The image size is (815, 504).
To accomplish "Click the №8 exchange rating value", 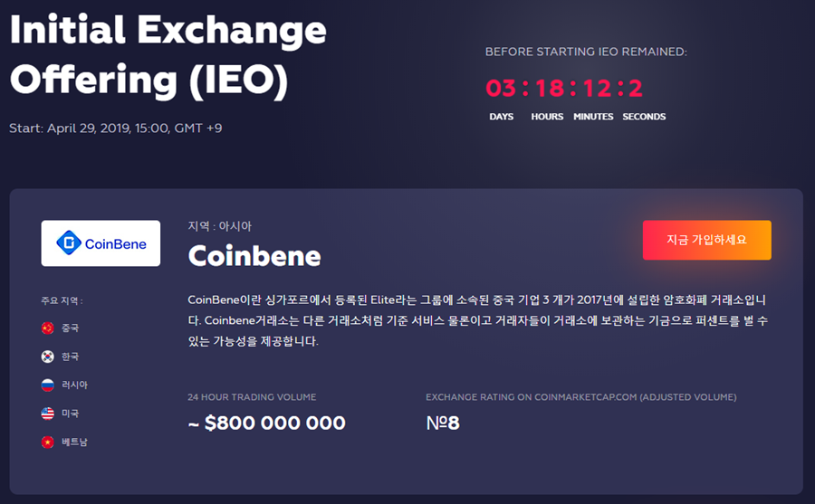I will 443,423.
